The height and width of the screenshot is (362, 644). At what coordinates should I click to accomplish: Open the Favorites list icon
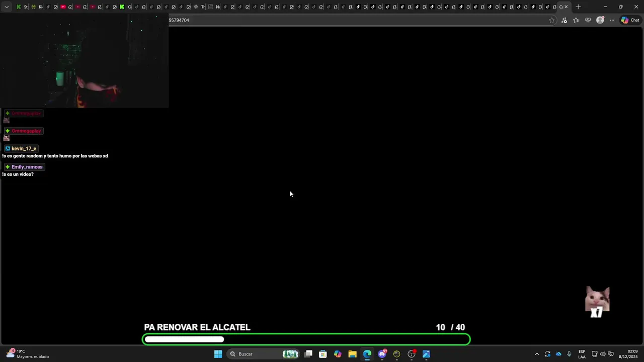tap(576, 20)
